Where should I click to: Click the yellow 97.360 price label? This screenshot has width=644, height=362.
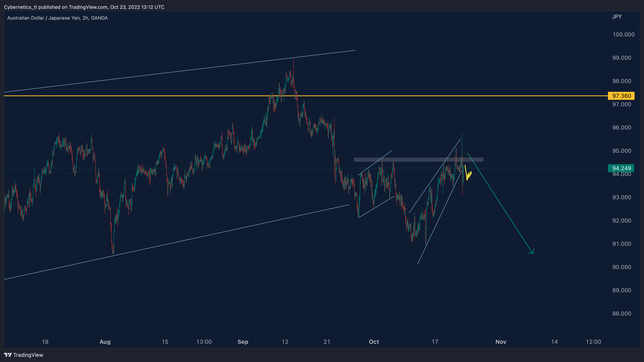621,96
